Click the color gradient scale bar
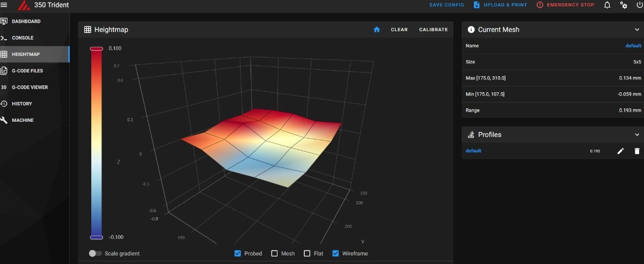 point(97,143)
